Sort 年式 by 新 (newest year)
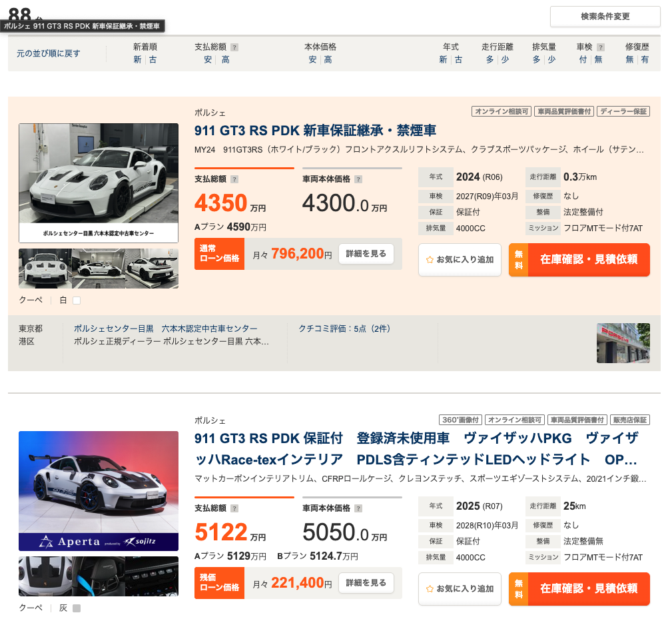Screen dimensions: 672x619 pyautogui.click(x=443, y=59)
